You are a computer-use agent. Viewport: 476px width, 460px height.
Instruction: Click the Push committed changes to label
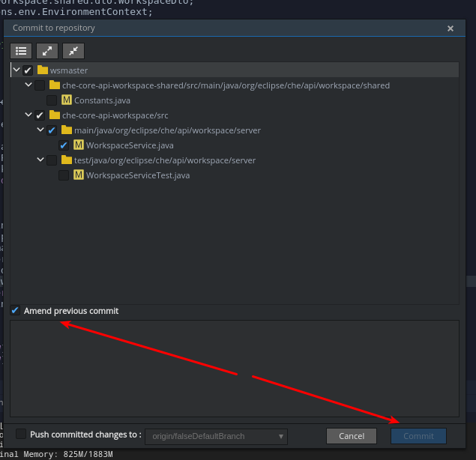click(85, 435)
